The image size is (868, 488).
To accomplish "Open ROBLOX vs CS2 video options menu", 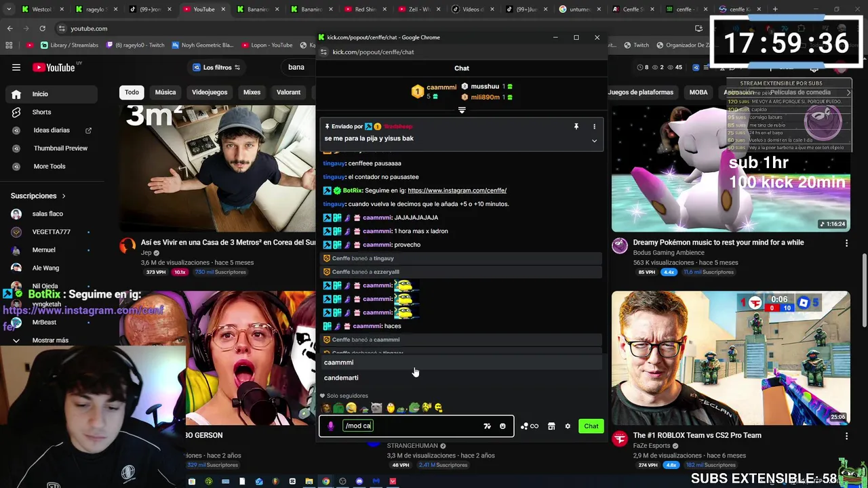I will point(846,436).
